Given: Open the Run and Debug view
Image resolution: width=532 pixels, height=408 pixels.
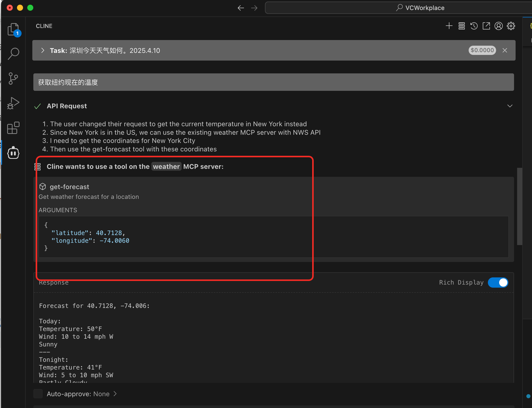Looking at the screenshot, I should click(13, 103).
